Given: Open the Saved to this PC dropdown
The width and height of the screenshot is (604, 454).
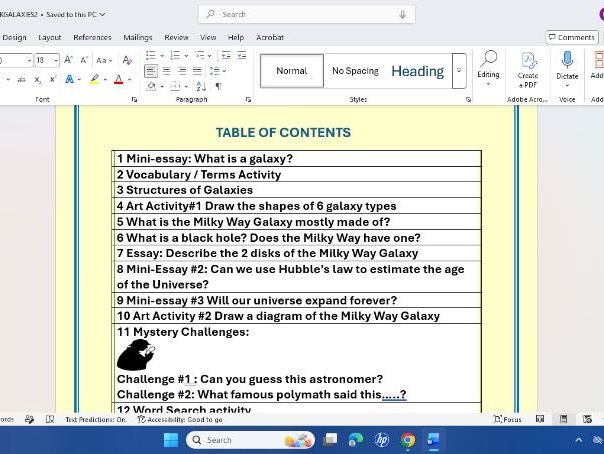Looking at the screenshot, I should (x=76, y=15).
